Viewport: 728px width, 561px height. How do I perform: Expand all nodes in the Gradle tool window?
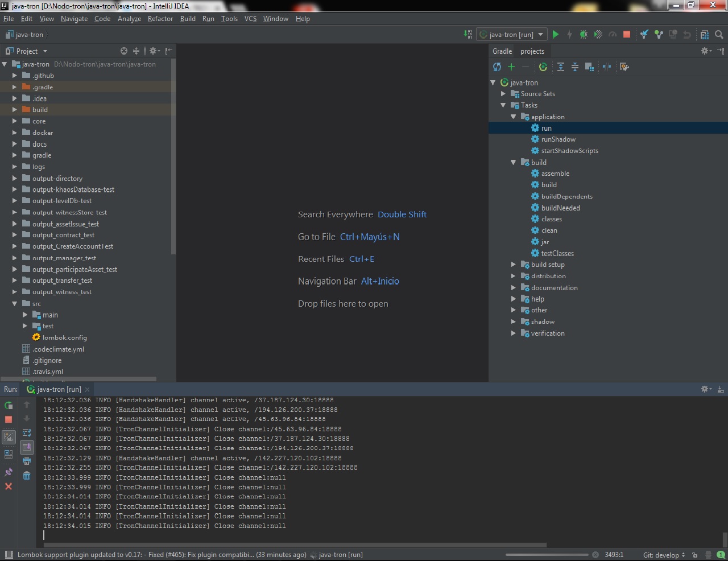561,67
